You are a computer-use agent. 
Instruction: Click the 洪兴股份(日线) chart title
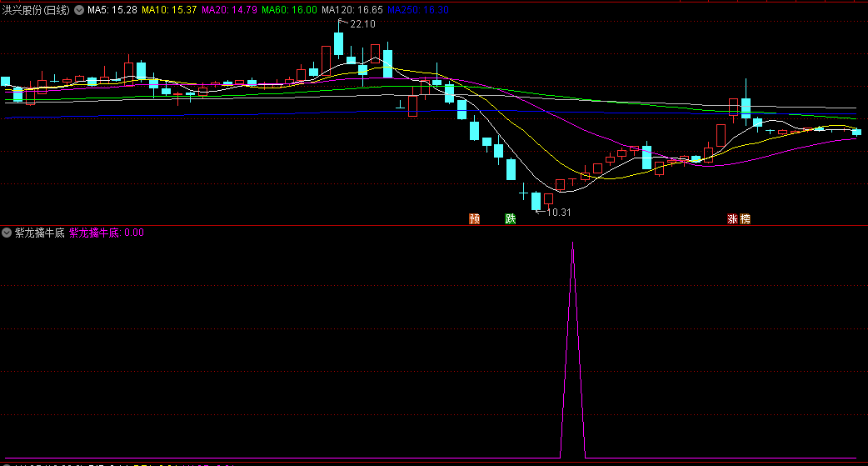pos(37,10)
